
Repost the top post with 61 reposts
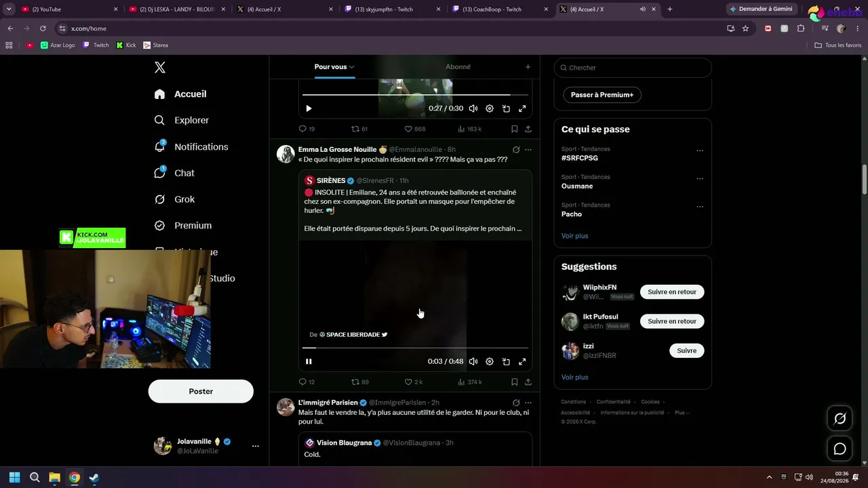click(359, 129)
